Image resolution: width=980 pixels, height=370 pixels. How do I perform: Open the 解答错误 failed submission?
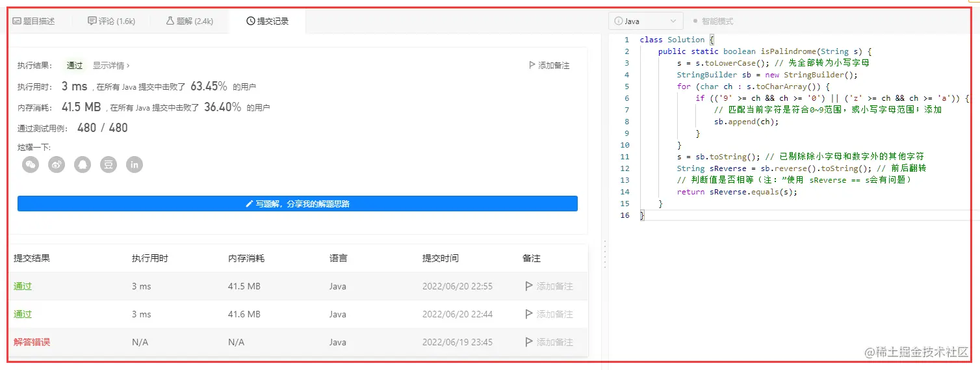(x=32, y=342)
